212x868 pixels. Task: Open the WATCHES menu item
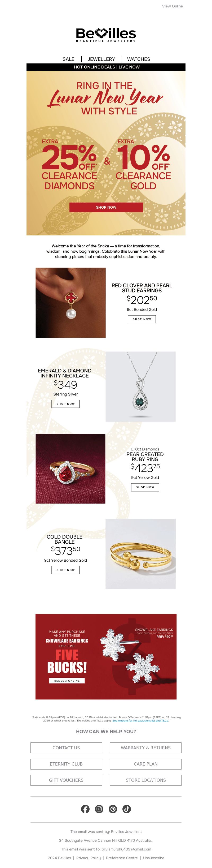(139, 59)
